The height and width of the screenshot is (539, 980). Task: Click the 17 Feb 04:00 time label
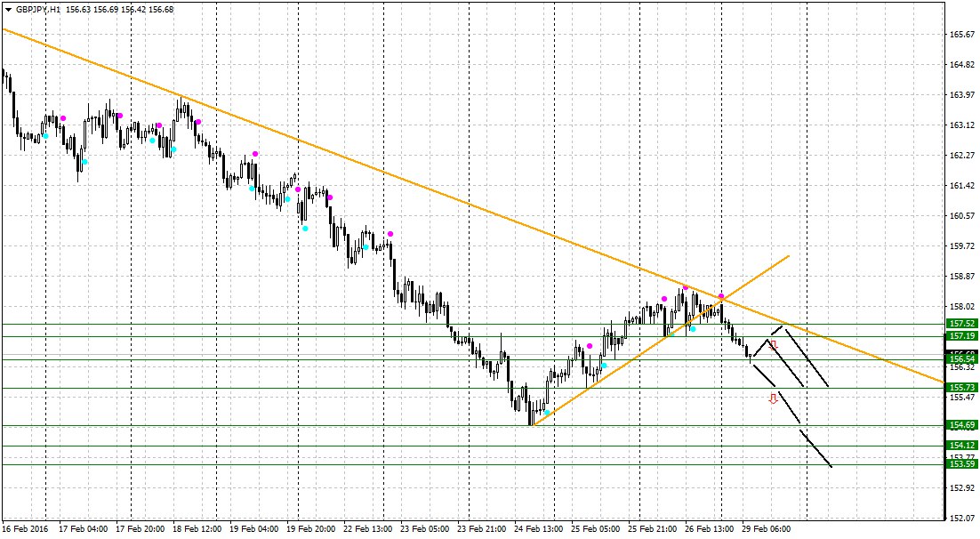tap(83, 529)
